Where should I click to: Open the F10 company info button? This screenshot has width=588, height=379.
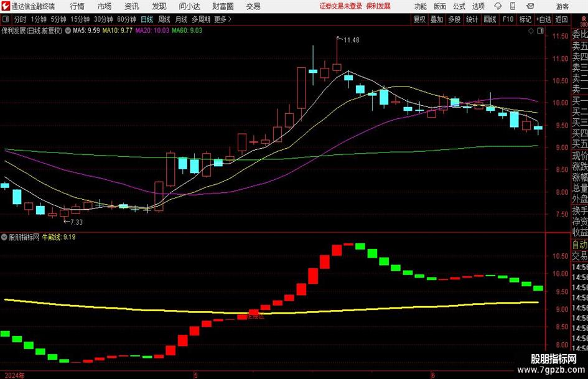pyautogui.click(x=508, y=19)
